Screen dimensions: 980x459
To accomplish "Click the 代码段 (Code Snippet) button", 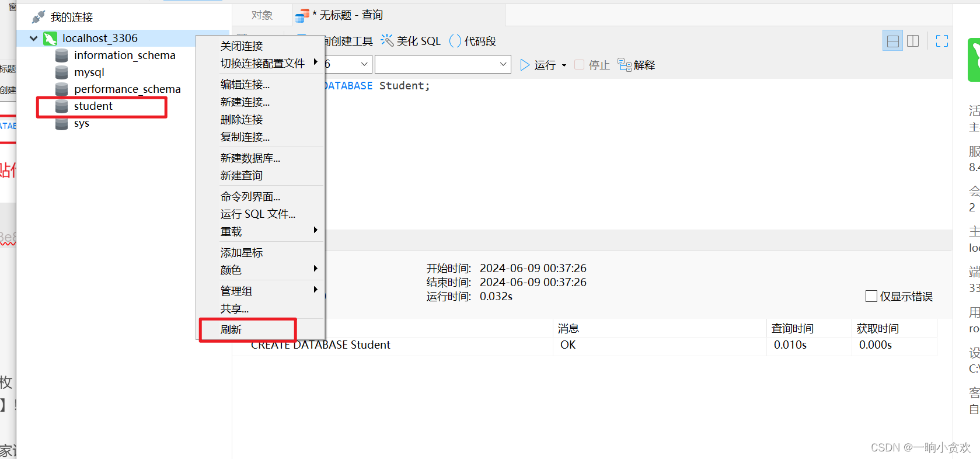I will (x=473, y=41).
